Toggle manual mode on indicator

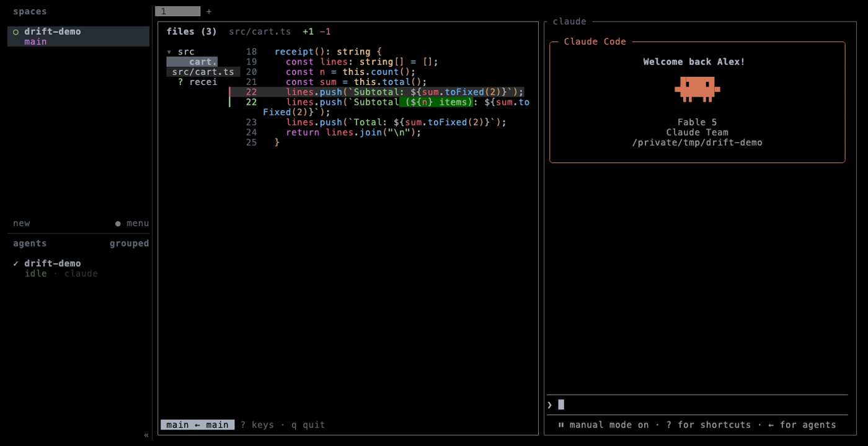point(603,425)
